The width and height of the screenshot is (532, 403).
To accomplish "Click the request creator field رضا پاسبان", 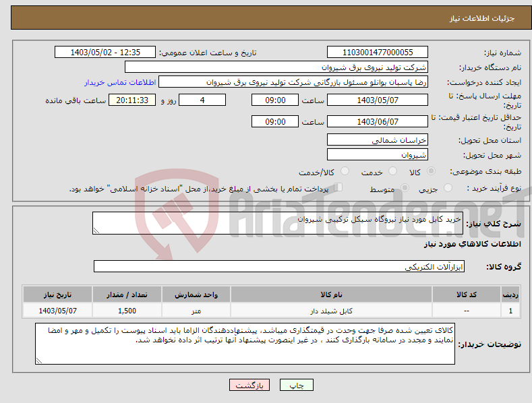I will (293, 82).
